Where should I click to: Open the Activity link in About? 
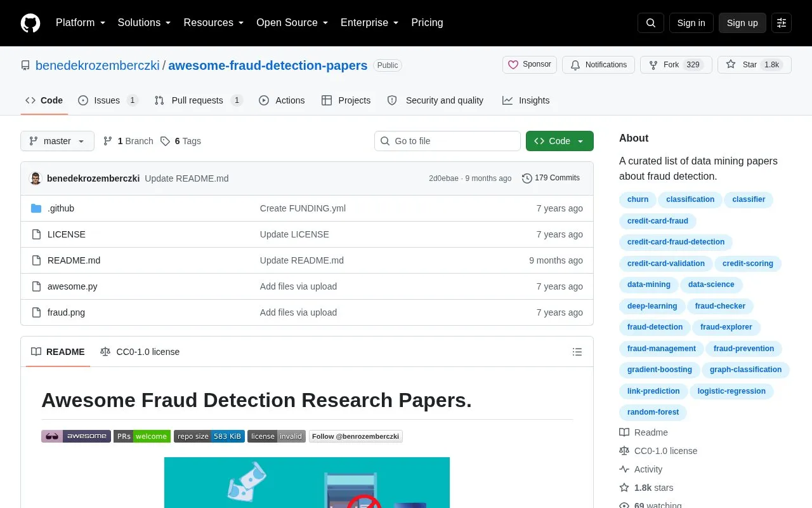click(x=641, y=469)
